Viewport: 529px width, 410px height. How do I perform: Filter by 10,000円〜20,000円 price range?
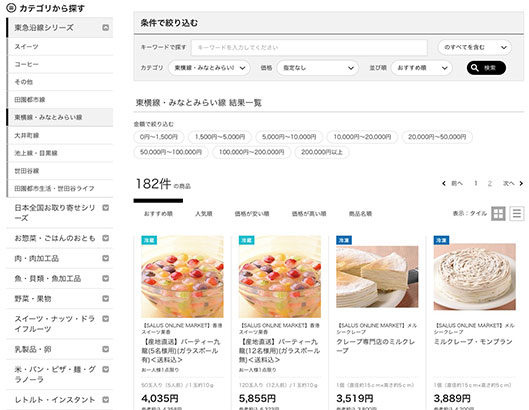[x=362, y=137]
